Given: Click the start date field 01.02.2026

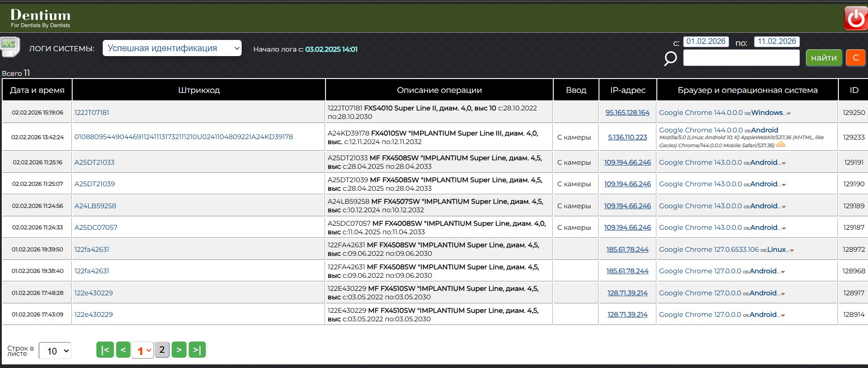Looking at the screenshot, I should [706, 42].
